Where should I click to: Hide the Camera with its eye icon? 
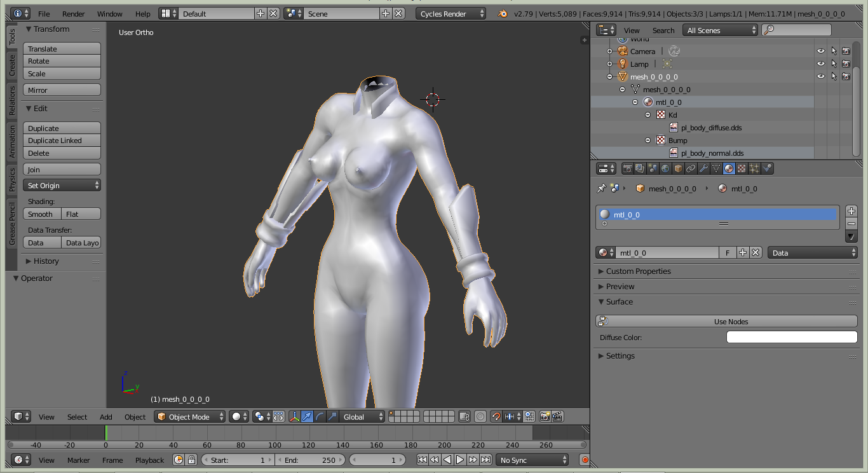pos(821,51)
